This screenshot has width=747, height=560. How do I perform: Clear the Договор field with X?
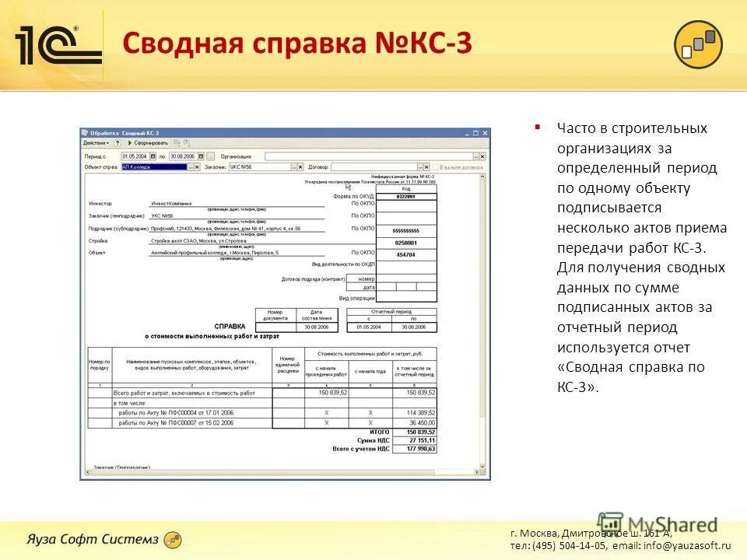coord(427,167)
